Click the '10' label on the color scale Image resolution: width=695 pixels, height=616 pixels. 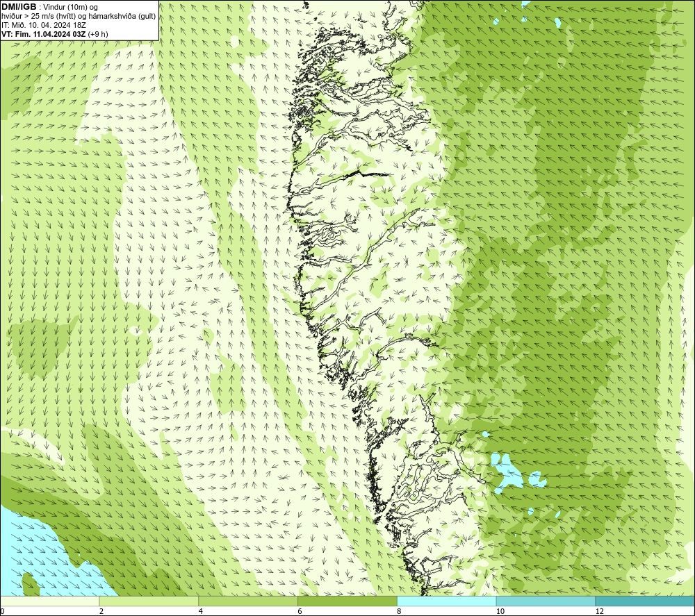pyautogui.click(x=500, y=612)
